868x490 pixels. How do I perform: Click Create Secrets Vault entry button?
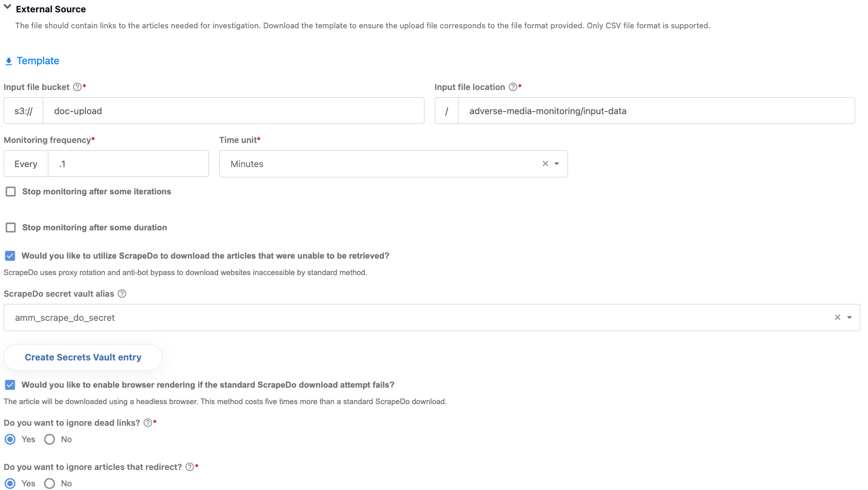(83, 357)
